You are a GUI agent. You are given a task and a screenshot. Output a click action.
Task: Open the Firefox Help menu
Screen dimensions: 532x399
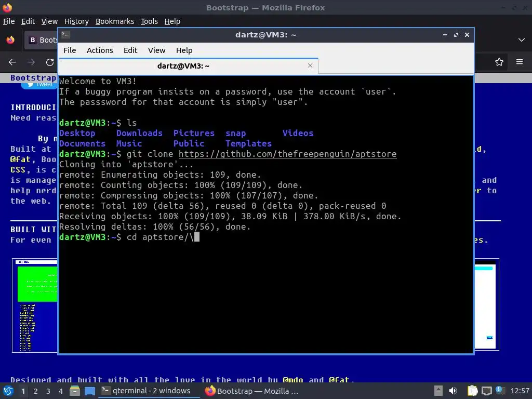pyautogui.click(x=172, y=21)
